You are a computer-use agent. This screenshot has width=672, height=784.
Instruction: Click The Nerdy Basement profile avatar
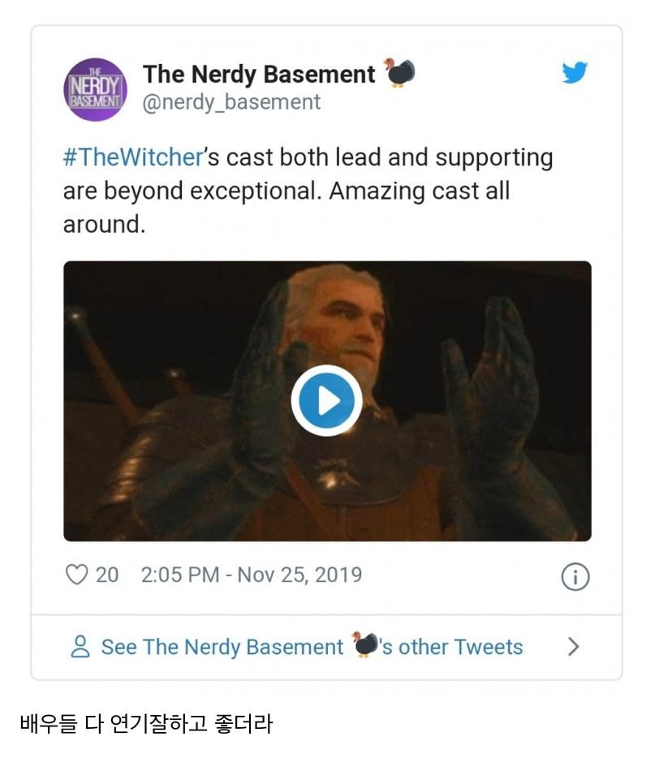95,89
